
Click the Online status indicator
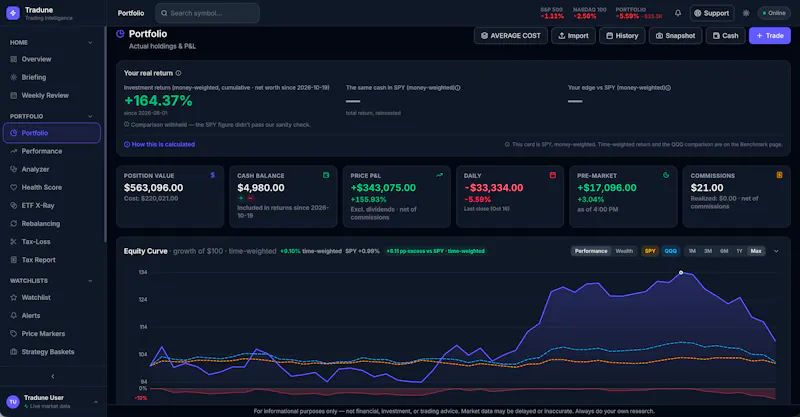774,13
